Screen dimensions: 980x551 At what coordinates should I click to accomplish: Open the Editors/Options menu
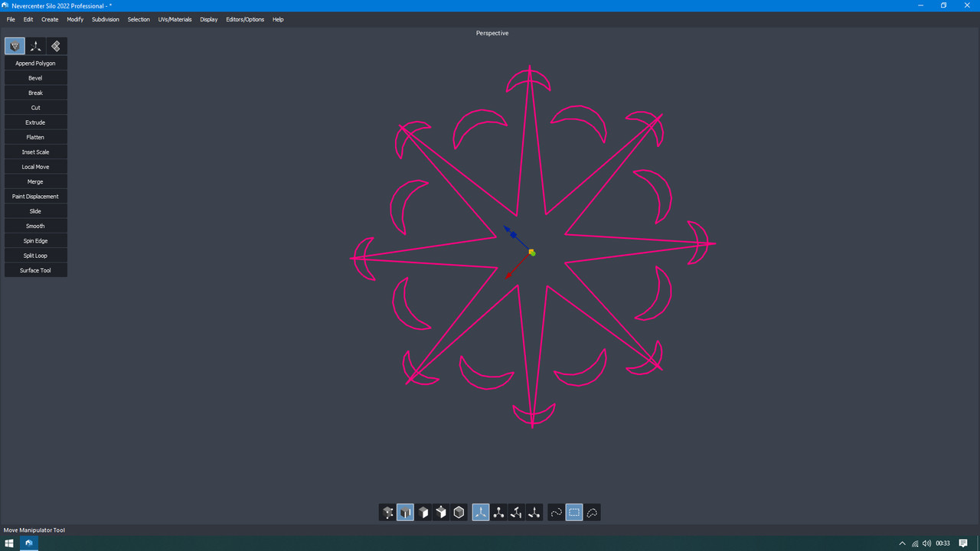(245, 19)
